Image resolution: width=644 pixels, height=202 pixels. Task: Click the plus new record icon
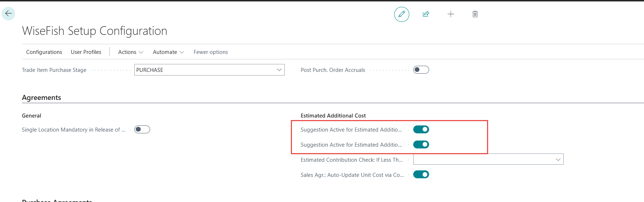click(x=450, y=14)
